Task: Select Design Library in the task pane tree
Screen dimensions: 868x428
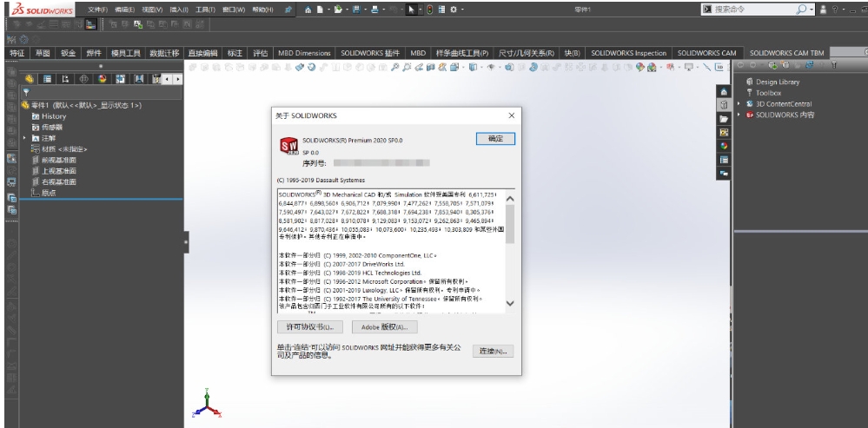Action: click(778, 82)
